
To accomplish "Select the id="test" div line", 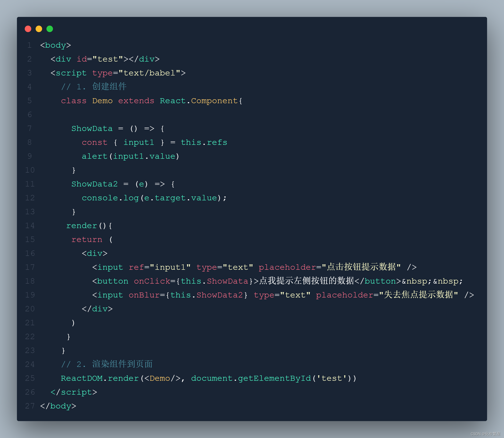I will pos(105,59).
